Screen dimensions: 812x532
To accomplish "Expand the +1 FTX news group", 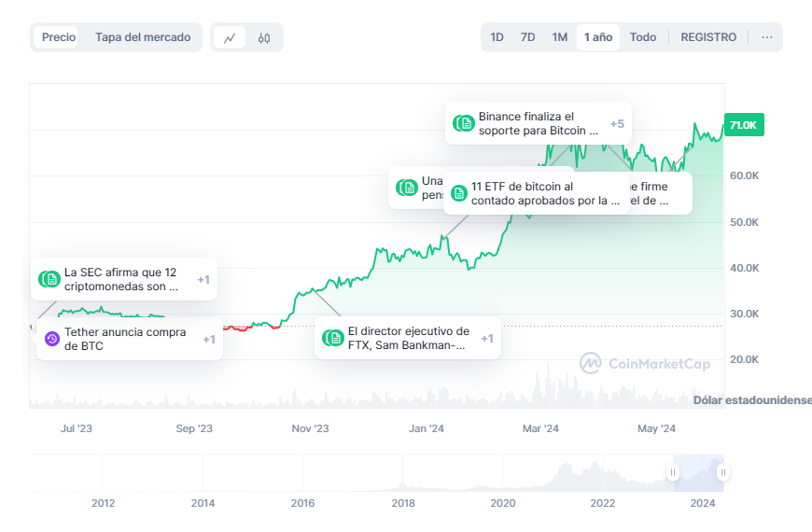I will click(x=487, y=338).
